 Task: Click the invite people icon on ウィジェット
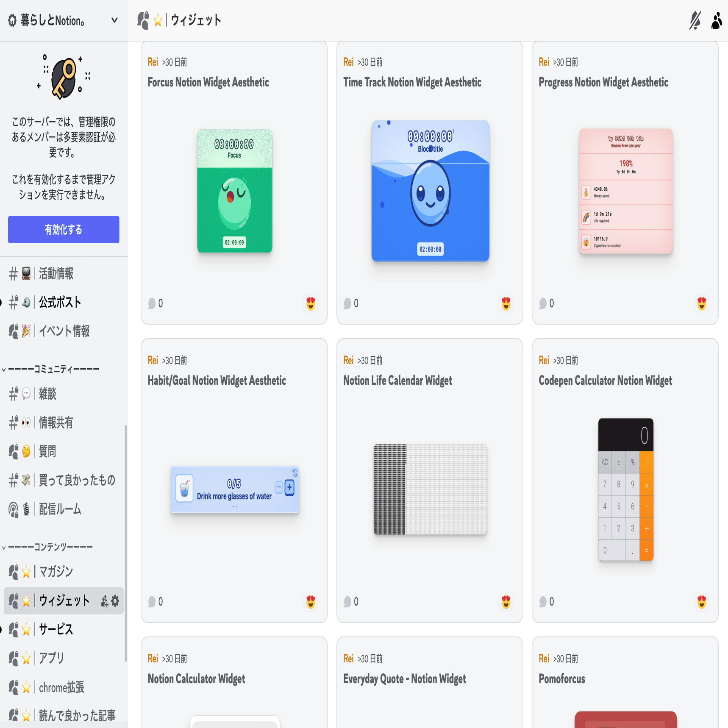point(104,601)
